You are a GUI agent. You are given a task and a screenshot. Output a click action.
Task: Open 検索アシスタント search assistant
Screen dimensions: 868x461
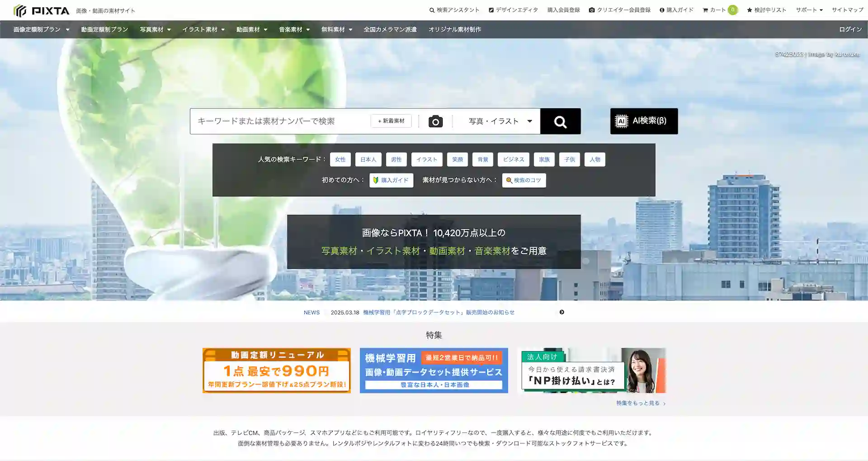(454, 10)
